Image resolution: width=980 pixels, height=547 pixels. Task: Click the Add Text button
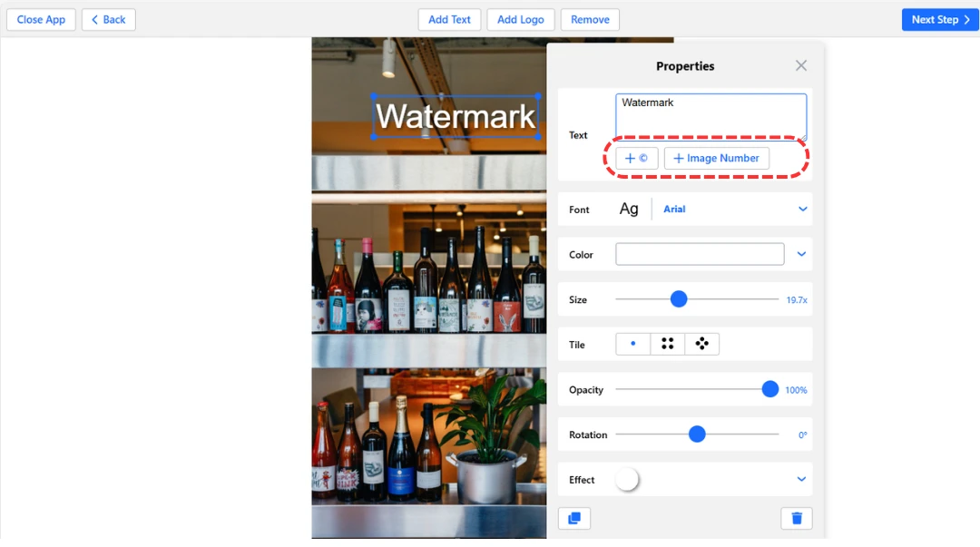(x=449, y=19)
